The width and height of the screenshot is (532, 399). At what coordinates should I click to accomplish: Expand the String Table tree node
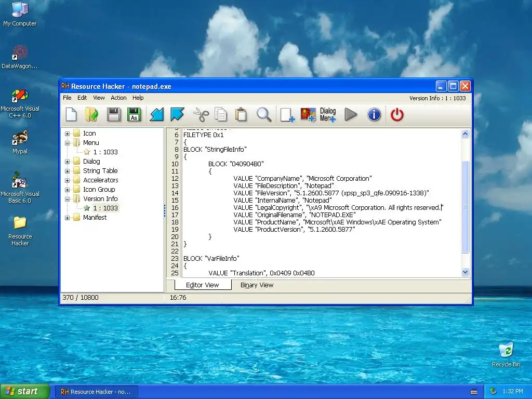[x=67, y=171]
